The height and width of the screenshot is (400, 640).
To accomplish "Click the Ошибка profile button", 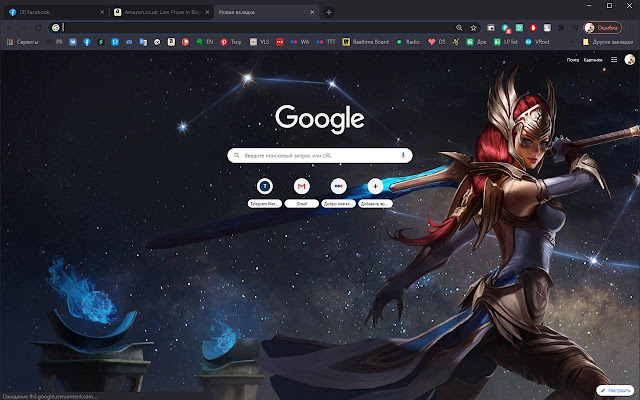I will point(602,28).
